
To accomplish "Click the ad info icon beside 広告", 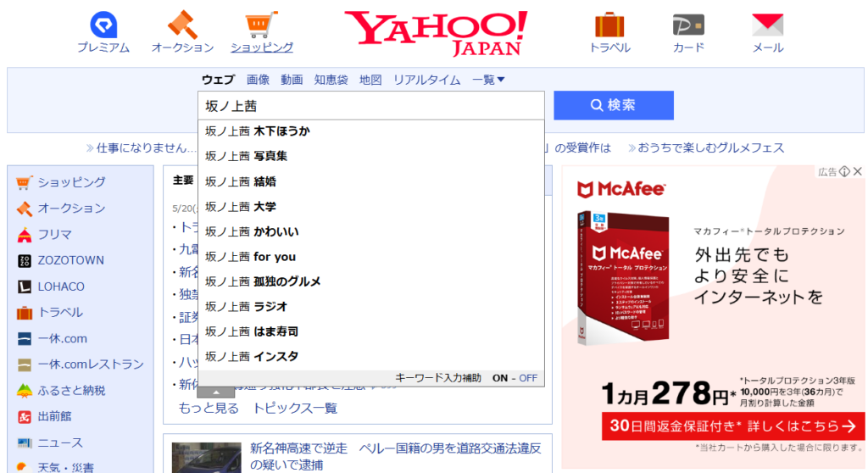I will (x=844, y=172).
